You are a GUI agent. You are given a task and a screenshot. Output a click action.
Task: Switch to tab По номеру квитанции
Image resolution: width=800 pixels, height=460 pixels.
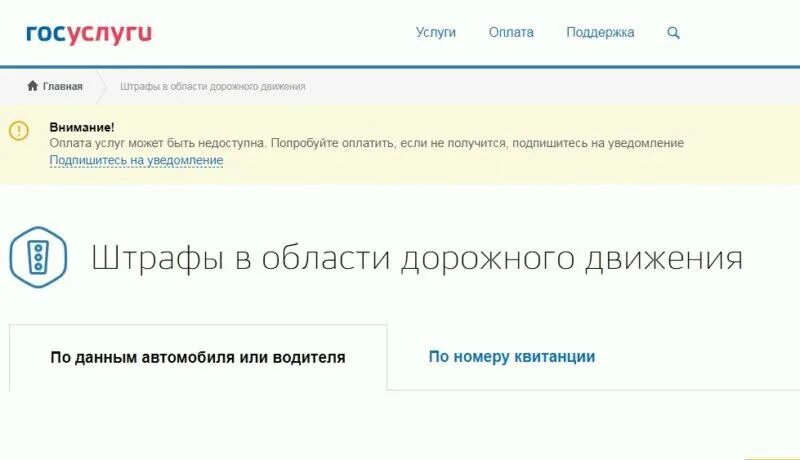pyautogui.click(x=512, y=356)
